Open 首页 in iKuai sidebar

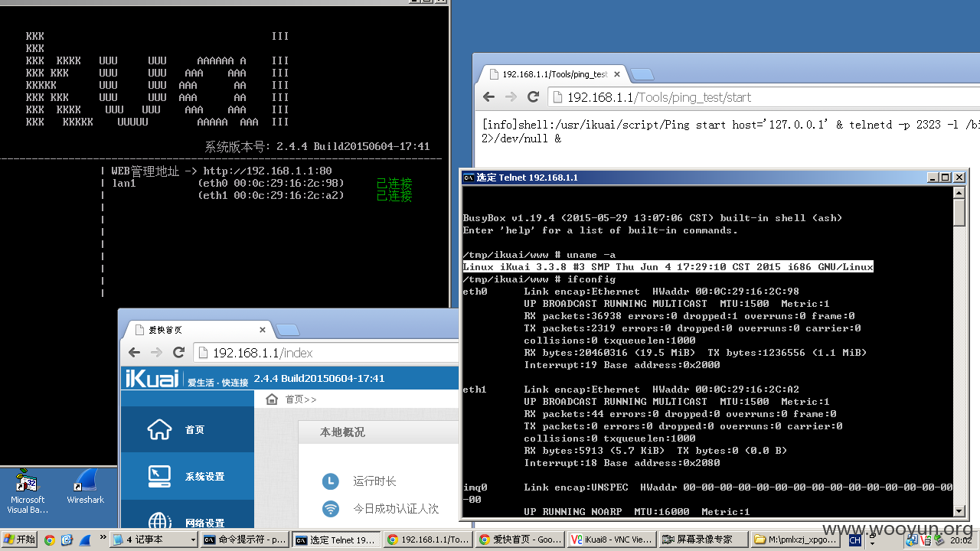click(x=188, y=429)
